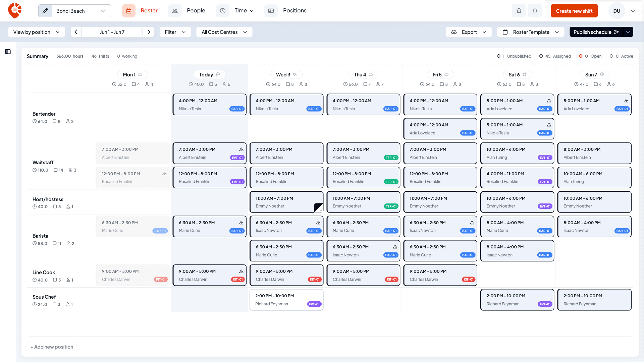Open Roster Template dropdown
Screen dimensions: 644x362
(x=531, y=32)
